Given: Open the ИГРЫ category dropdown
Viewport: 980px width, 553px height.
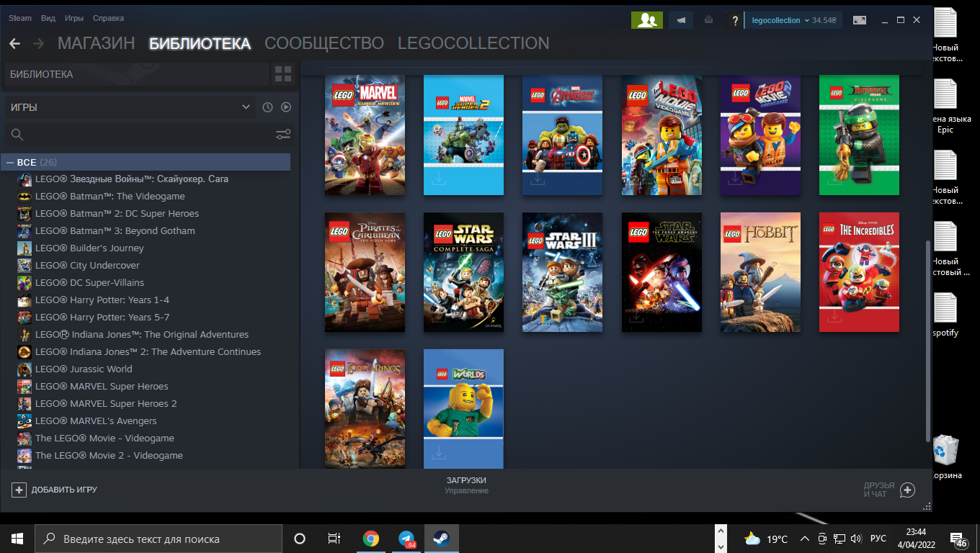Looking at the screenshot, I should tap(130, 107).
